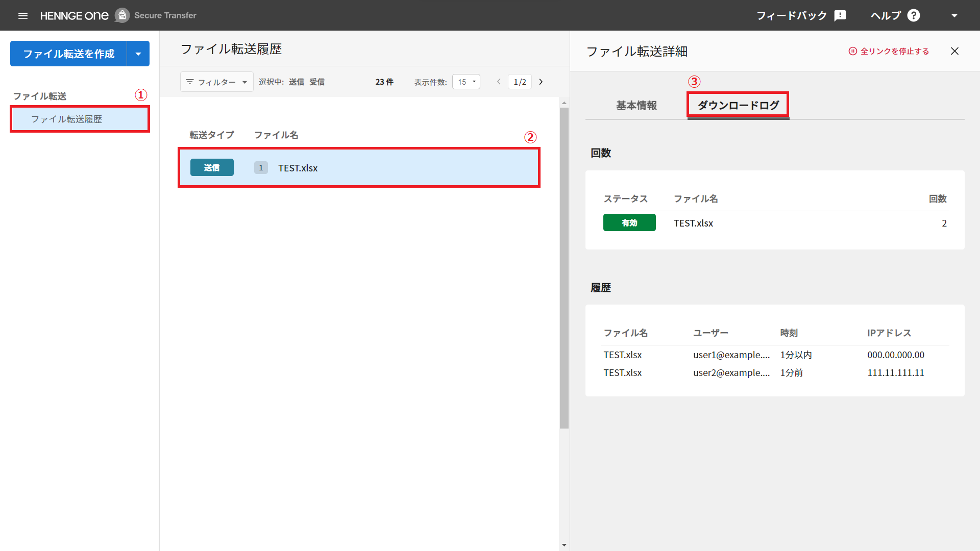The width and height of the screenshot is (980, 551).
Task: Go to next page of transfer history
Action: pos(541,82)
